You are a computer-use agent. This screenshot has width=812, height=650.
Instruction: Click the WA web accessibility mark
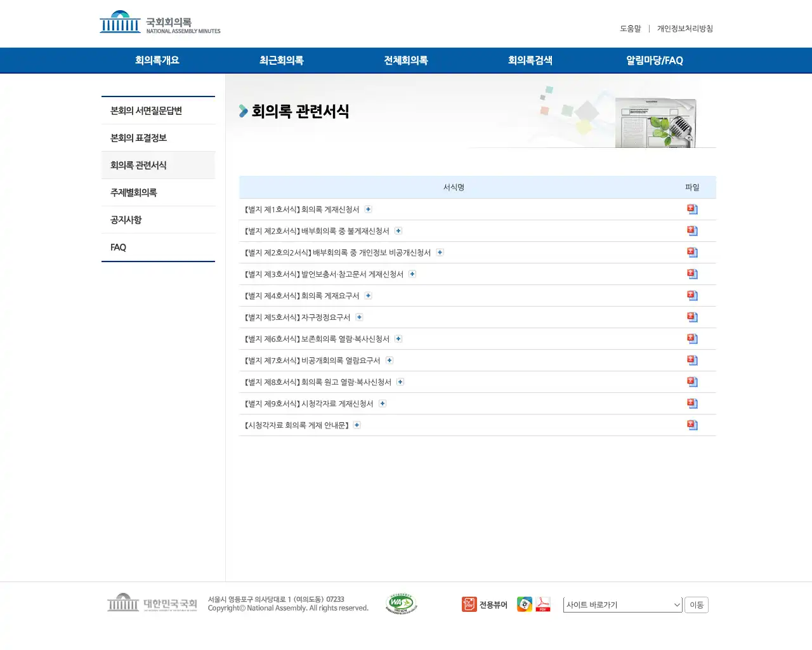click(x=401, y=604)
